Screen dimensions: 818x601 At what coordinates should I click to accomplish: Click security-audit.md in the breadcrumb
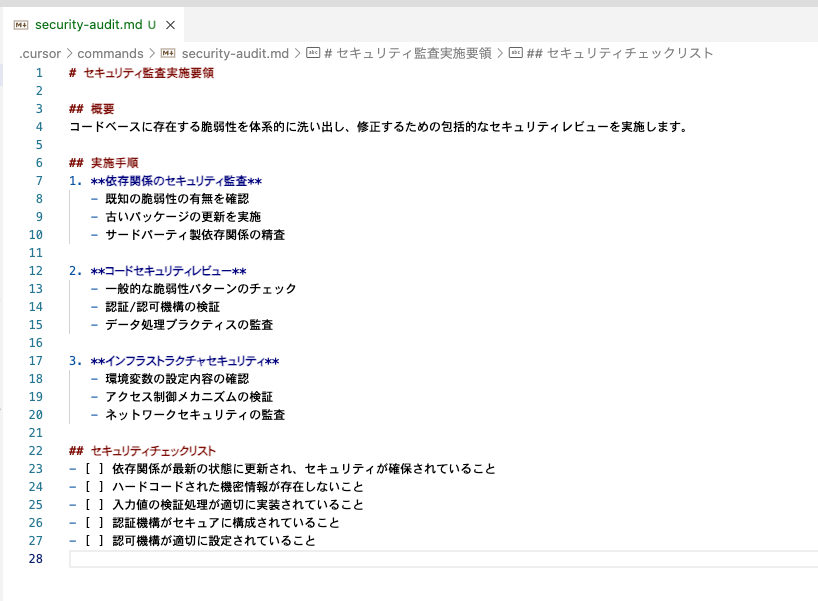point(235,53)
